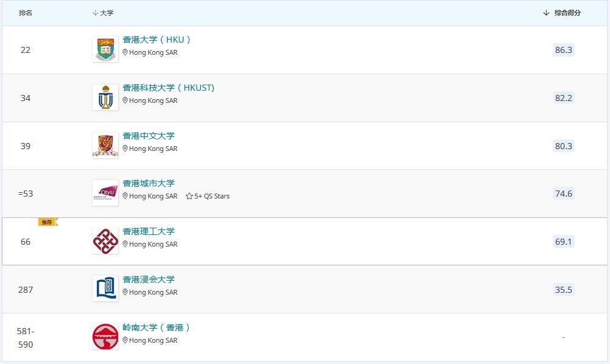Click Hong Kong SAR under 香港浸会大学
This screenshot has height=364, width=610.
pyautogui.click(x=153, y=292)
